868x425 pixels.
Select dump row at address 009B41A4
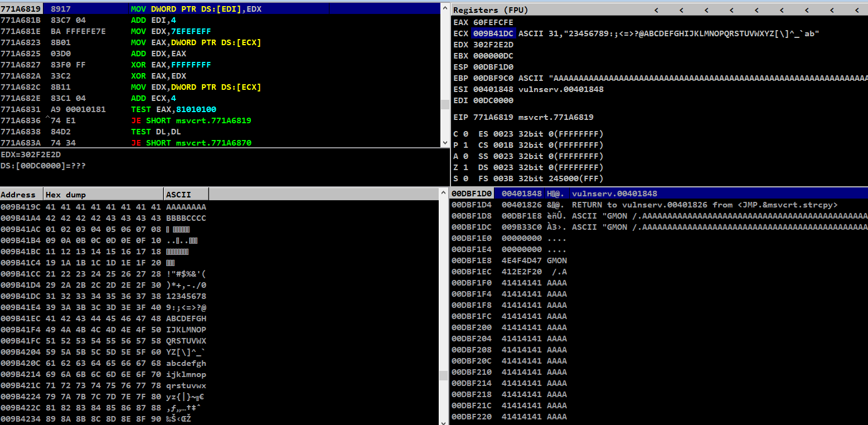tap(219, 218)
